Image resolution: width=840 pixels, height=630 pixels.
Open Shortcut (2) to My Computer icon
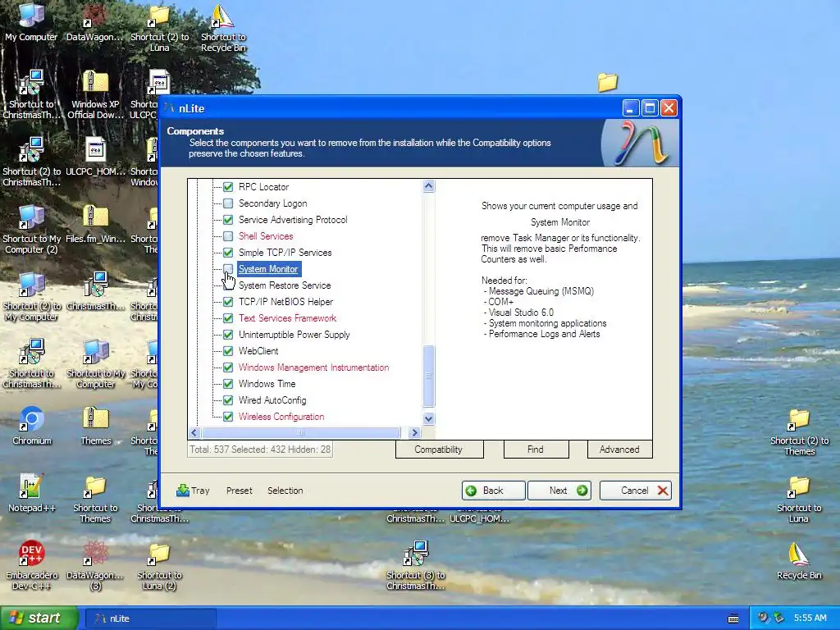(x=32, y=297)
